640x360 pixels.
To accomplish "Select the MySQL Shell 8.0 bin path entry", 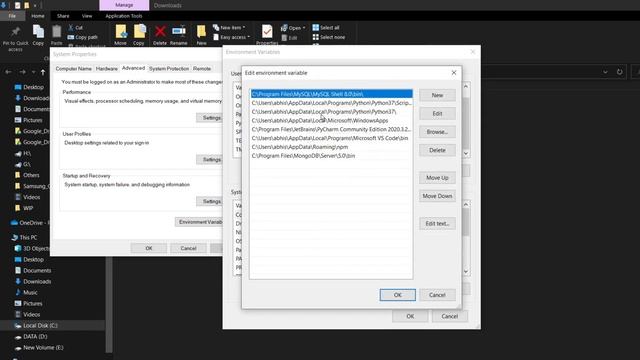I will coord(331,94).
